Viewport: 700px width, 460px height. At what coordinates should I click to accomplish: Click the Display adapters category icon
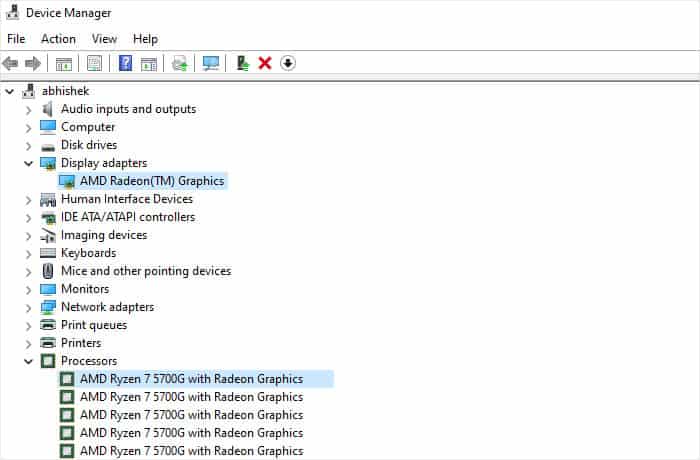(x=48, y=163)
